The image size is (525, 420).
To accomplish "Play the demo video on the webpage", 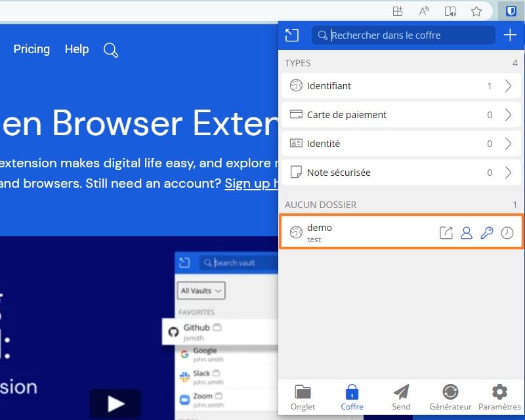I will click(115, 404).
